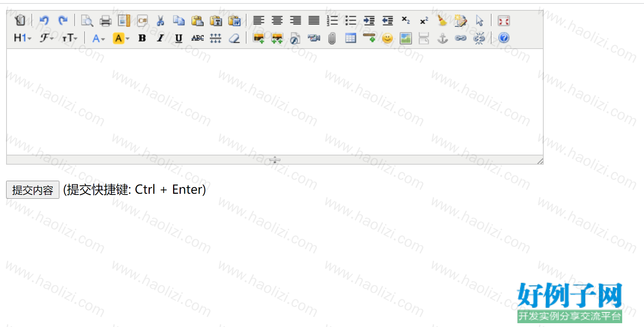Insert a hyperlink
Viewport: 644px width, 327px height.
point(461,38)
